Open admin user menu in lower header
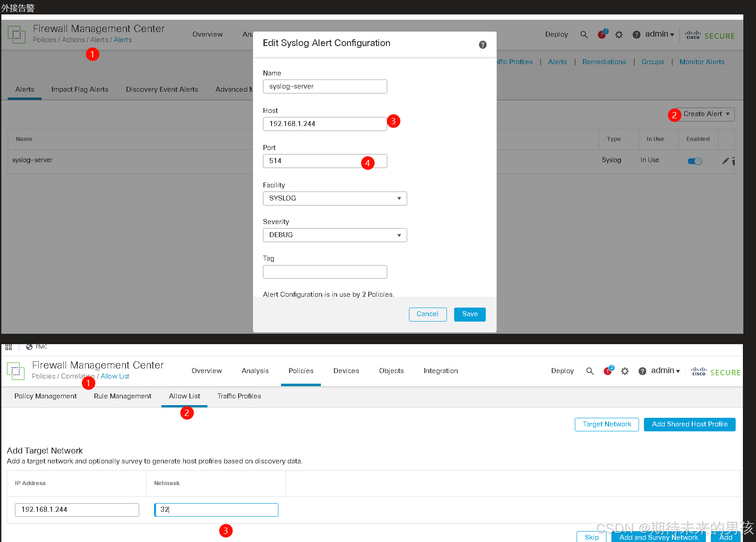 [665, 371]
